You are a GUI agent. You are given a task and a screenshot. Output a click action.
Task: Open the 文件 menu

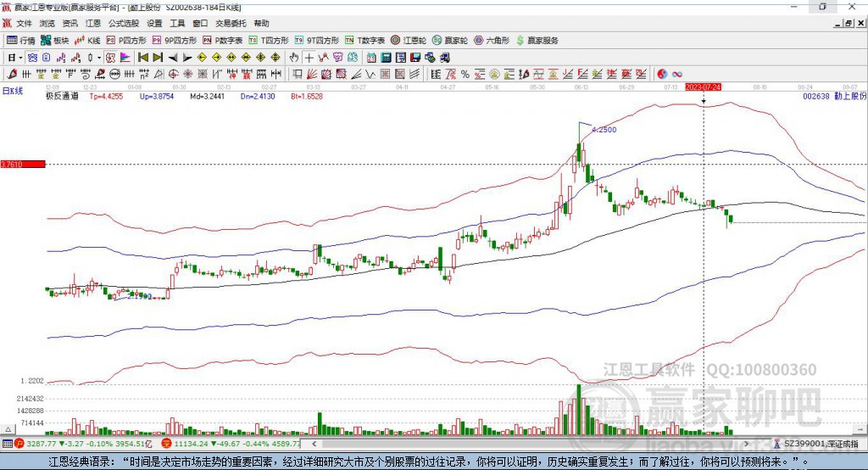(25, 23)
